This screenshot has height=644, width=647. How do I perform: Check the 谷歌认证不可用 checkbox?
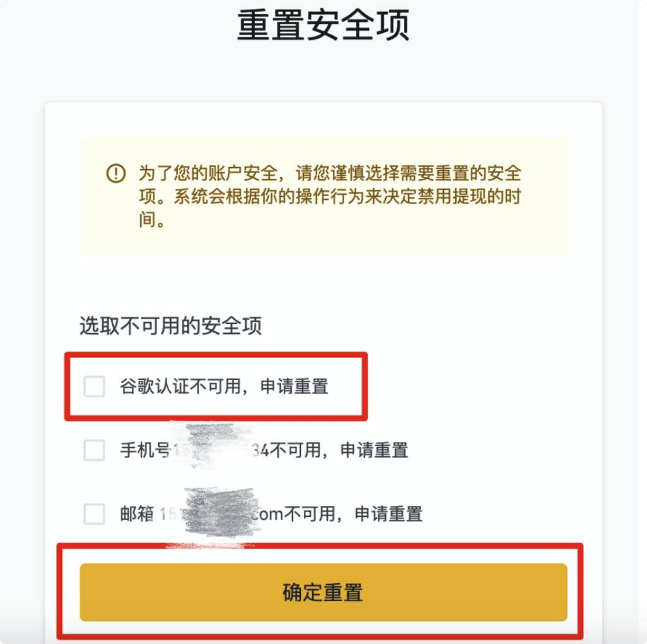click(94, 387)
